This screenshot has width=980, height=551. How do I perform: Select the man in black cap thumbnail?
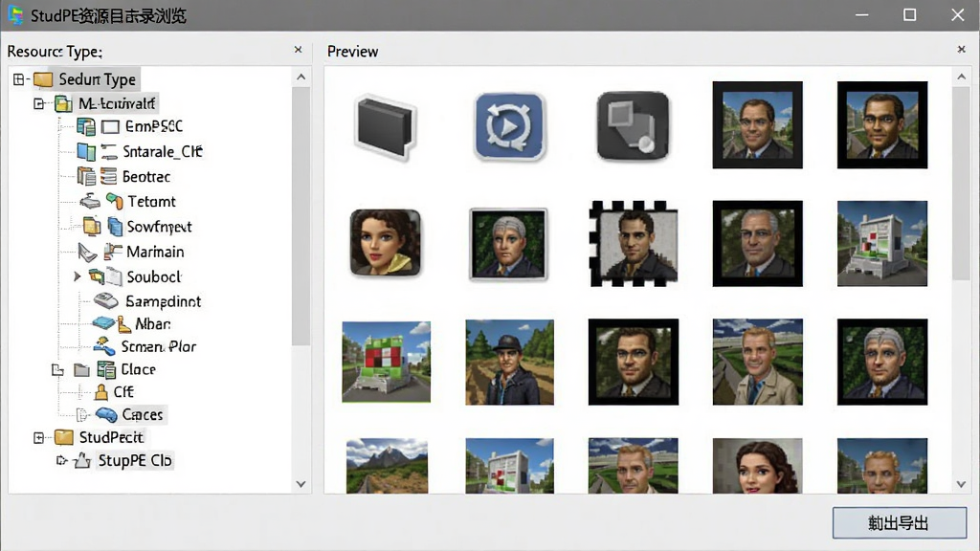[509, 362]
